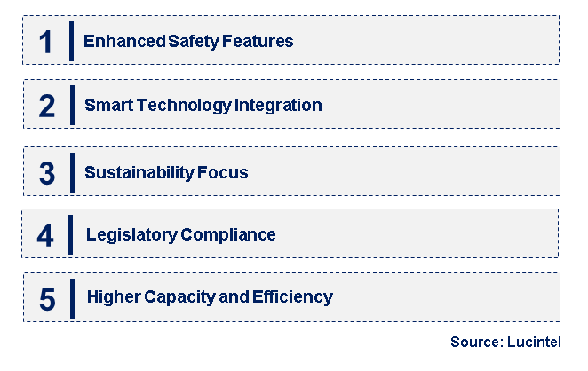Click empty area of Higher Capacity box
The height and width of the screenshot is (371, 588).
pos(446,297)
